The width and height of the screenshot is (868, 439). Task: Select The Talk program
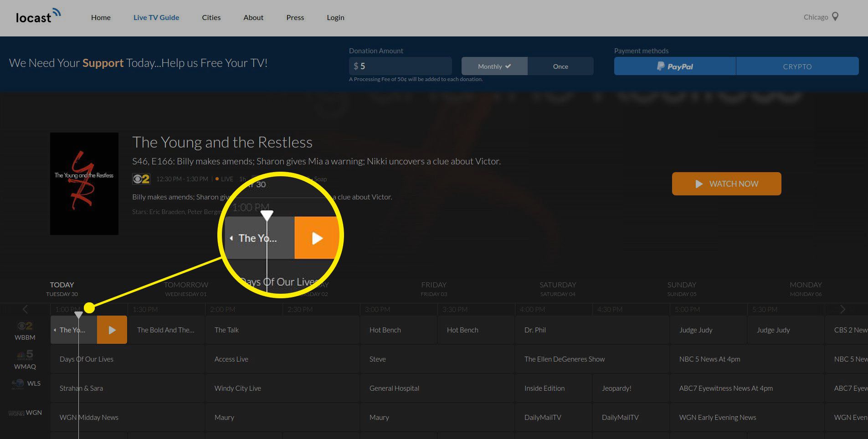point(282,330)
